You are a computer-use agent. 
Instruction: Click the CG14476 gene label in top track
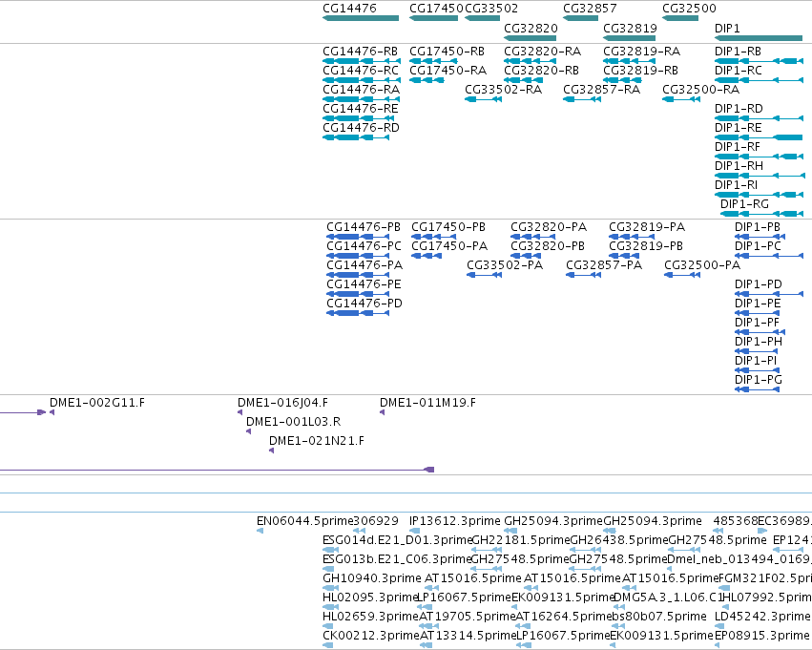349,9
